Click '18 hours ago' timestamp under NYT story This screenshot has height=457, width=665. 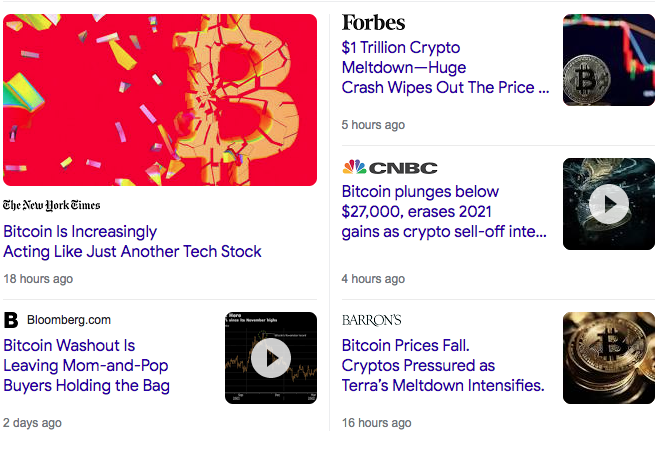(38, 279)
